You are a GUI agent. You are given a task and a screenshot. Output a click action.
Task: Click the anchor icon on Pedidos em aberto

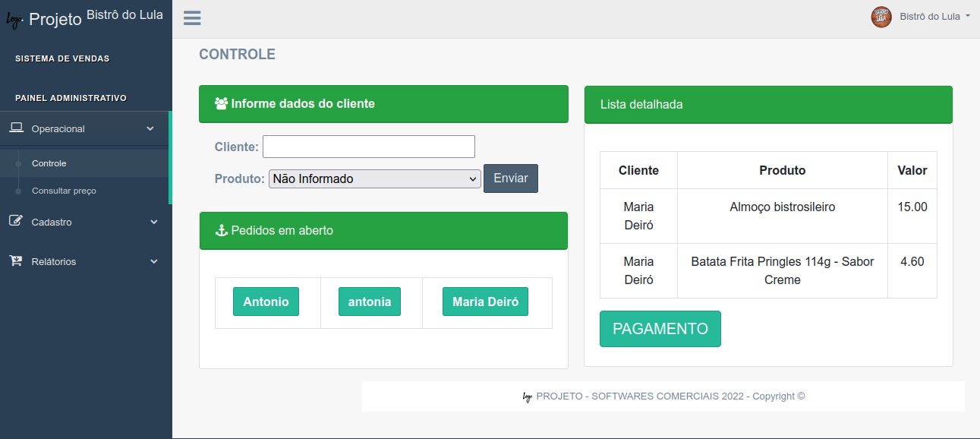pyautogui.click(x=220, y=229)
